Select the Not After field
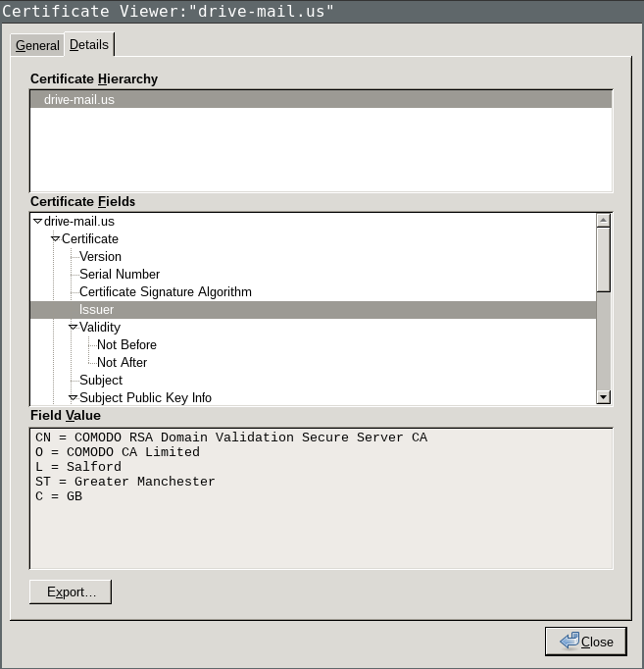The height and width of the screenshot is (669, 644). pos(122,363)
